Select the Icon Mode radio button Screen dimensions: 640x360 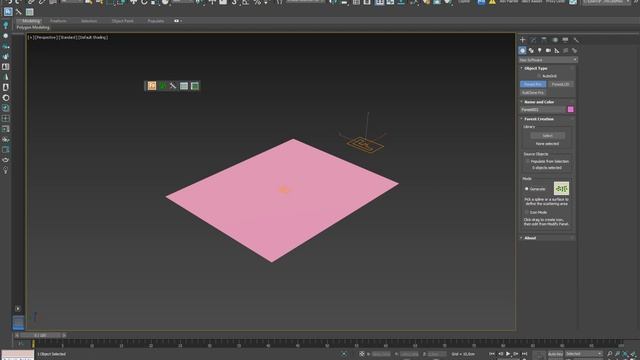point(527,212)
